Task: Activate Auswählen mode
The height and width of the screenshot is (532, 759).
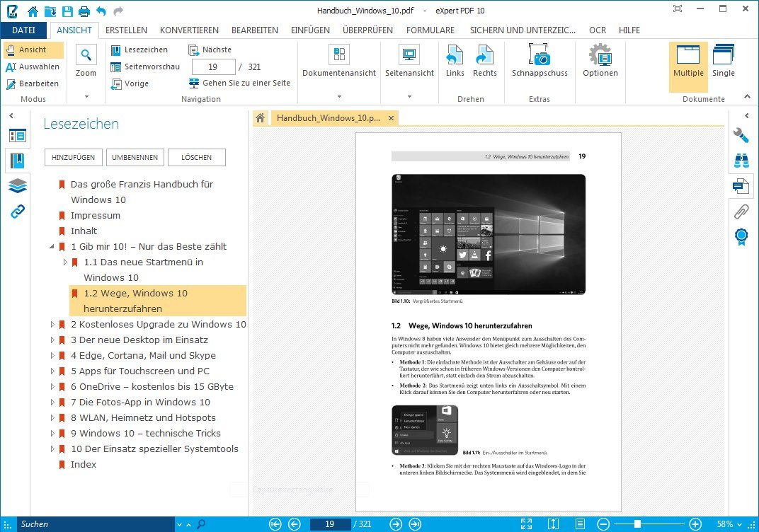Action: click(33, 66)
